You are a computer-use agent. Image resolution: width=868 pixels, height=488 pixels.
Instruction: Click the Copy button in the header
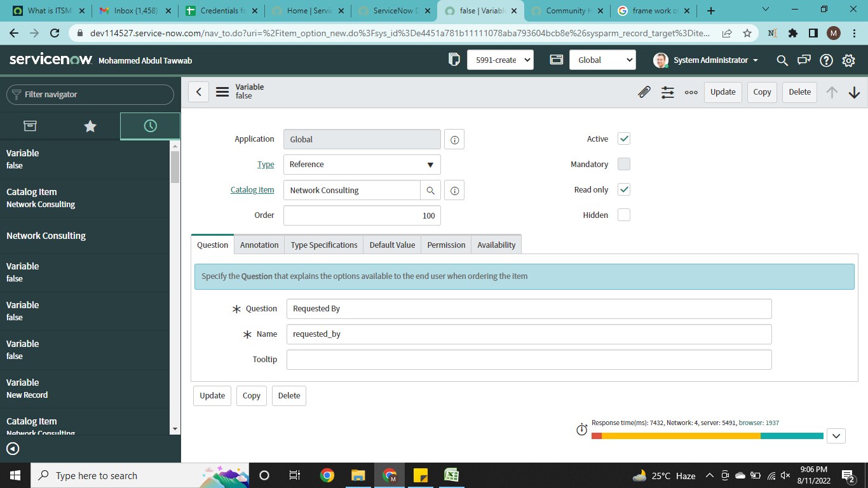pyautogui.click(x=762, y=92)
